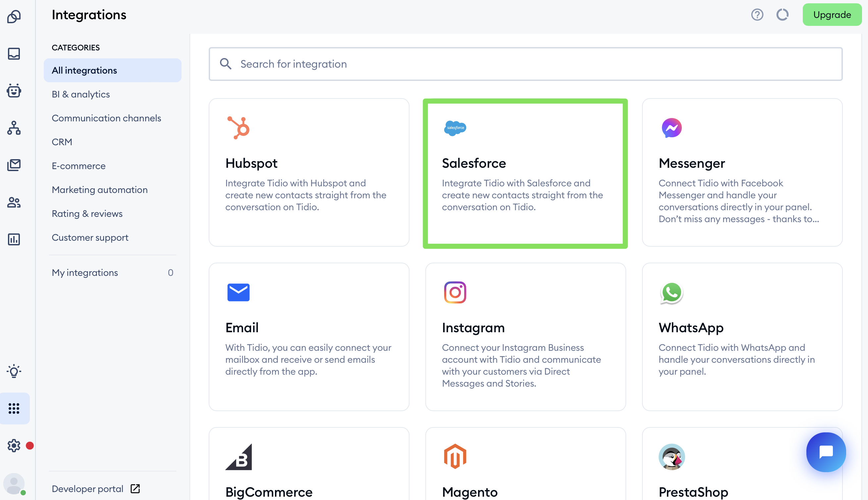Click the usage circle icon beside Upgrade
Image resolution: width=868 pixels, height=500 pixels.
tap(782, 15)
